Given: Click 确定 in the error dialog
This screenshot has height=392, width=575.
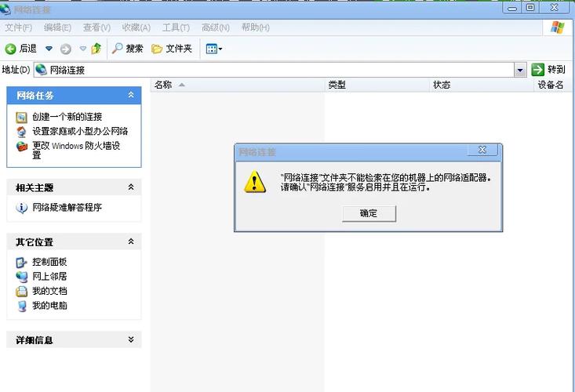Looking at the screenshot, I should point(369,213).
